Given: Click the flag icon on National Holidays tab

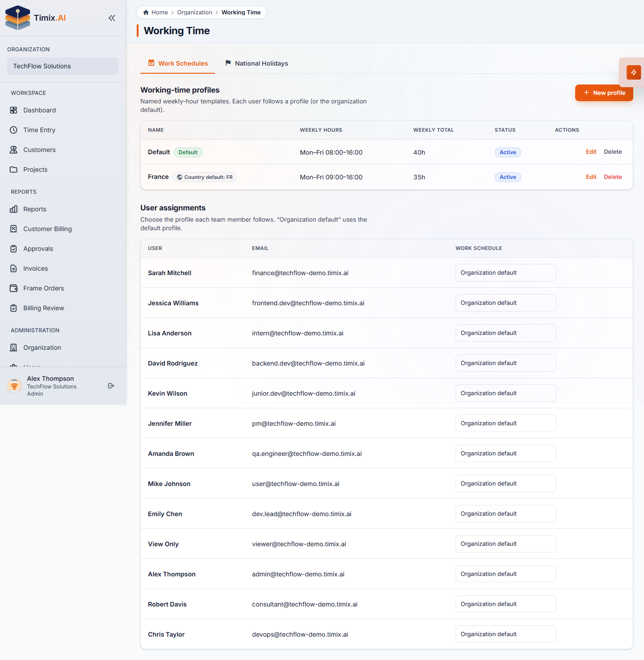Looking at the screenshot, I should (228, 63).
